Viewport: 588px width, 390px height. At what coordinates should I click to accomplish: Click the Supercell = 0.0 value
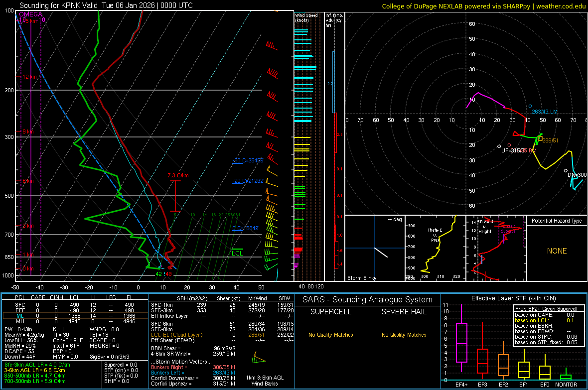(121, 365)
